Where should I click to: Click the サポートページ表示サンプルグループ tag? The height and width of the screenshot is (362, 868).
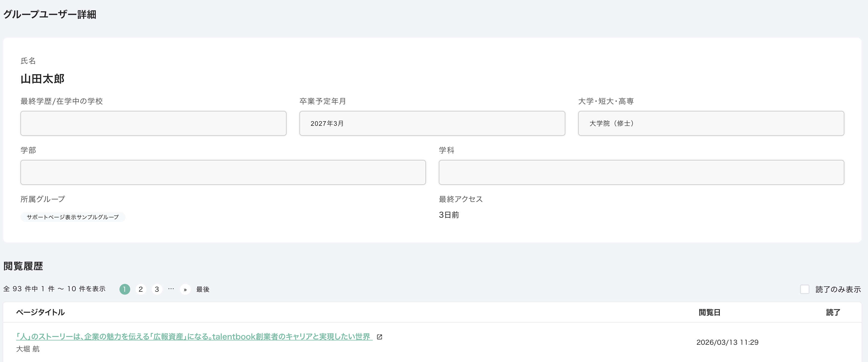[x=73, y=217]
